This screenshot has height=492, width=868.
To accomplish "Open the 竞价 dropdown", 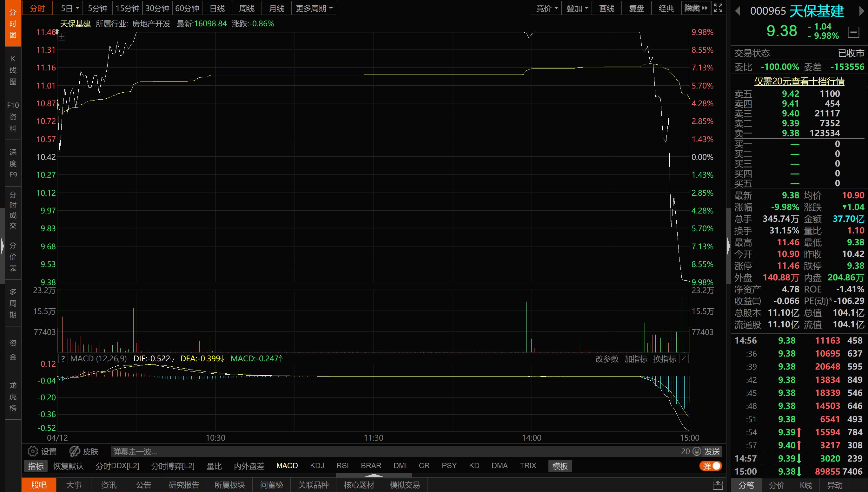I will 546,8.
